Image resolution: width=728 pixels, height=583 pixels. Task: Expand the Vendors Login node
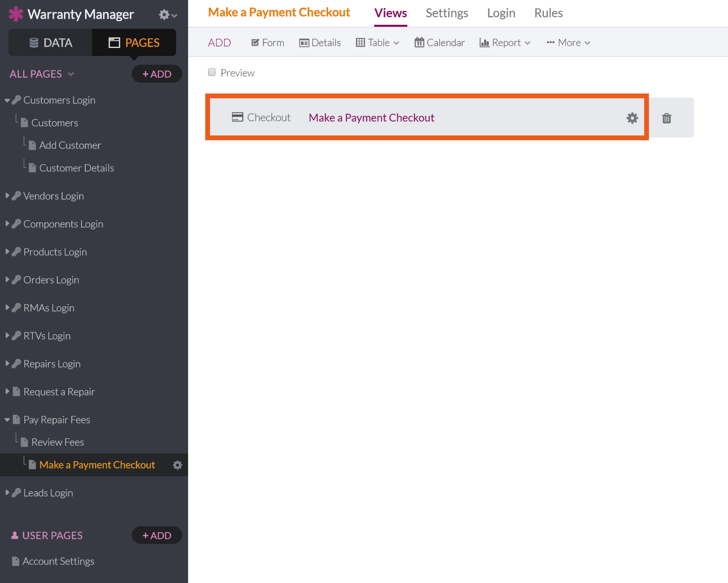[7, 196]
